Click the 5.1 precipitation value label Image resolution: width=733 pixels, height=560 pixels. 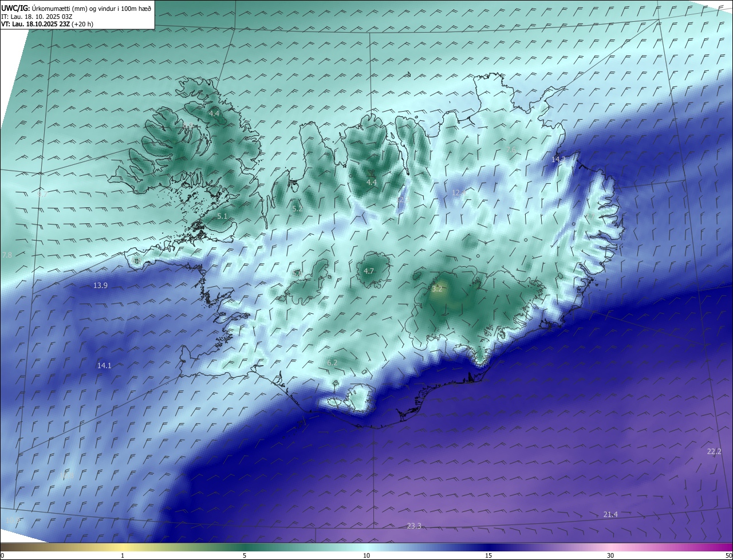click(x=223, y=216)
